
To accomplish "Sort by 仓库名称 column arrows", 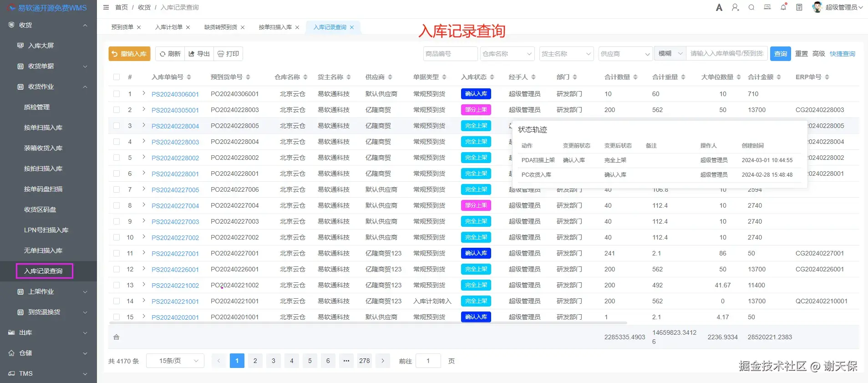I will [x=305, y=77].
